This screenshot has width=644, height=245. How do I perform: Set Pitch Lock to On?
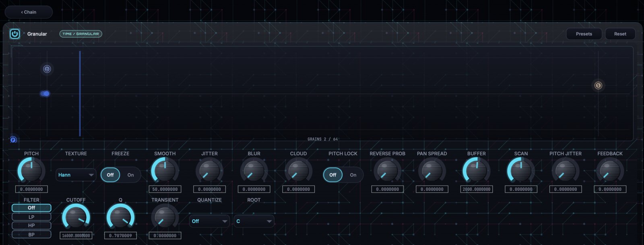point(353,175)
